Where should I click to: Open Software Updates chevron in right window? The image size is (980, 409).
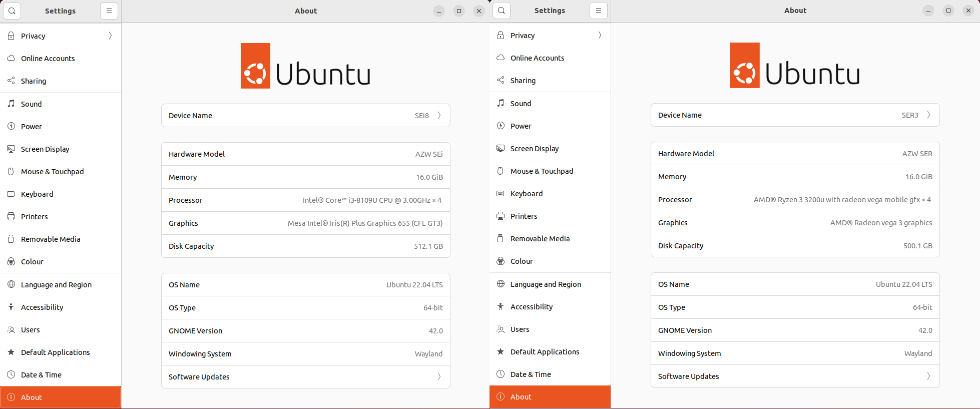[928, 376]
